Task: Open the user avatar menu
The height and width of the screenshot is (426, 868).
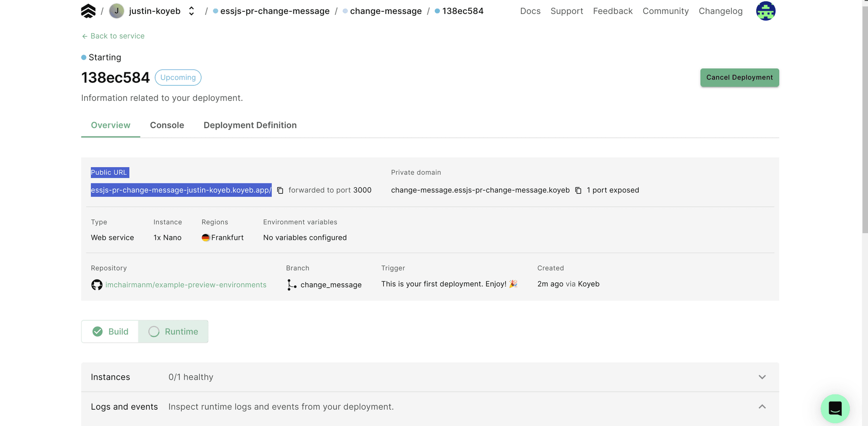Action: tap(765, 11)
